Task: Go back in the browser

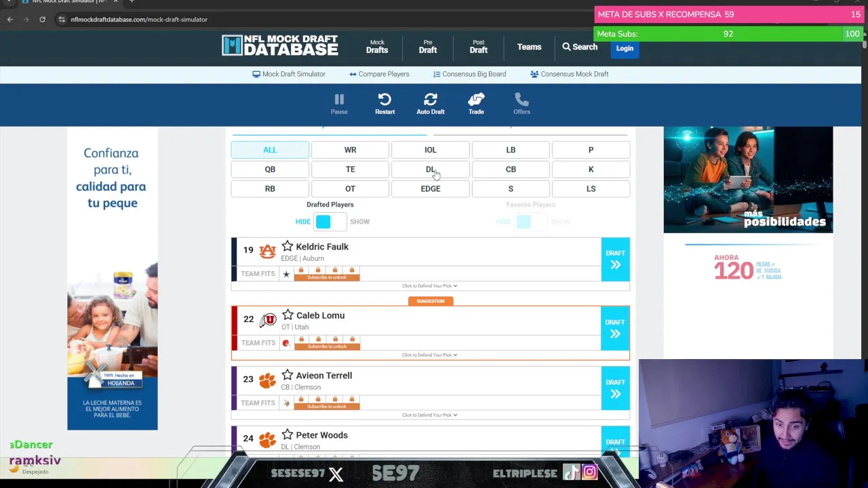Action: [10, 20]
